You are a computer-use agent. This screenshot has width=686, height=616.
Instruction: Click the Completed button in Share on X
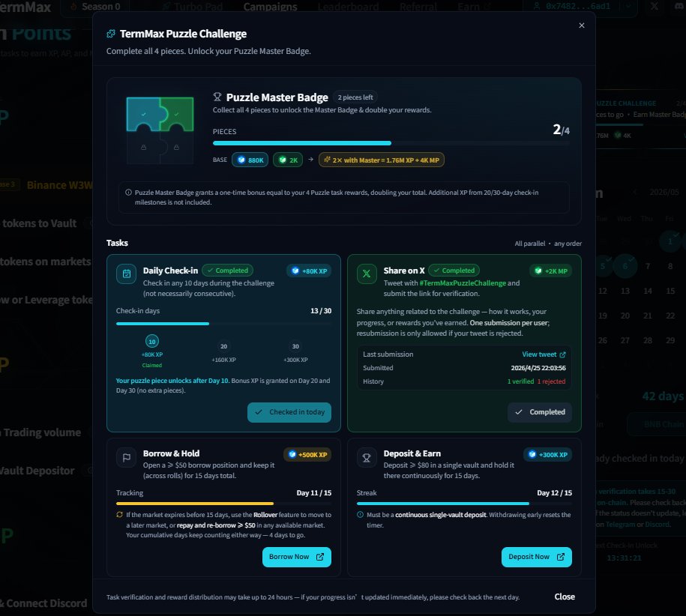540,412
